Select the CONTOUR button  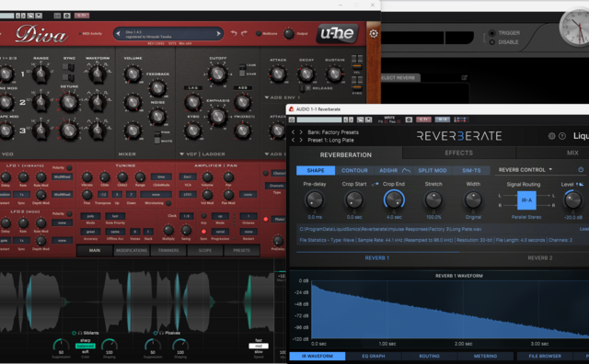354,170
